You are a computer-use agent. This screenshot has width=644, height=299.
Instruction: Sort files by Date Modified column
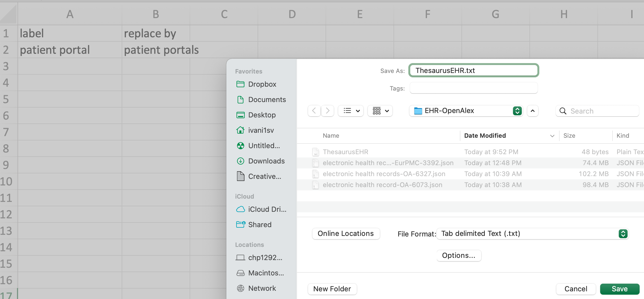tap(485, 136)
